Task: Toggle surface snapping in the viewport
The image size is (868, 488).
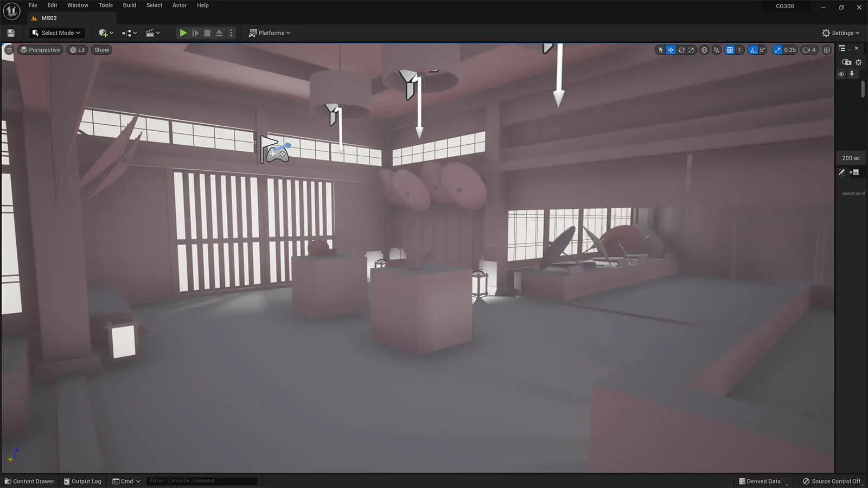Action: (x=717, y=50)
